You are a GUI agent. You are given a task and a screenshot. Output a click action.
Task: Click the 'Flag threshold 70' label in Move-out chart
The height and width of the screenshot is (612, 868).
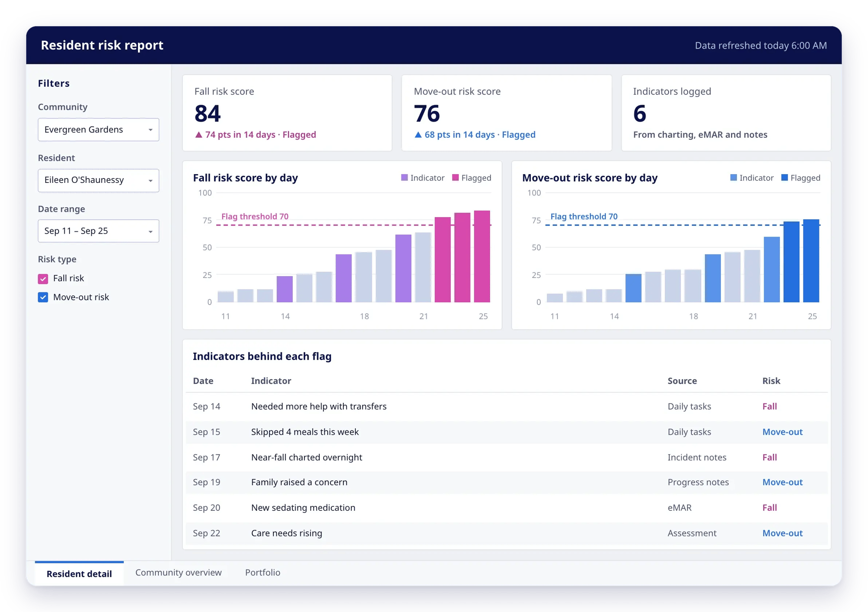[x=584, y=216]
